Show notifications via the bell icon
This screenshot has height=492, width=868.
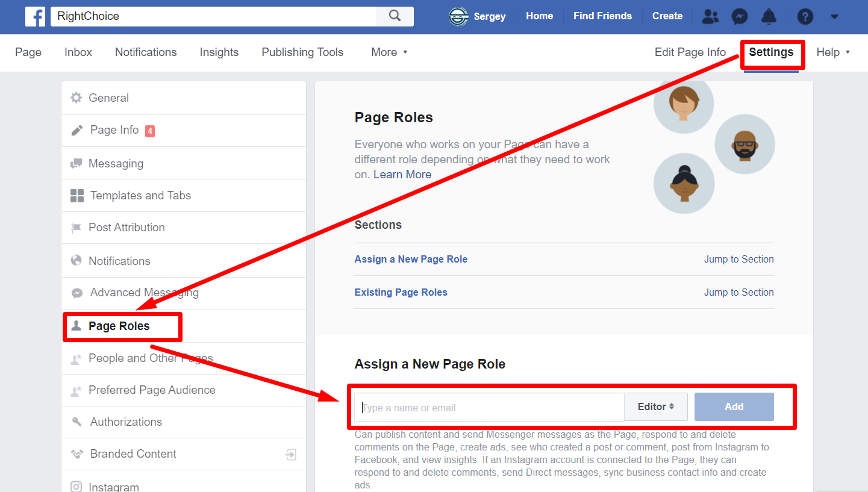point(769,16)
